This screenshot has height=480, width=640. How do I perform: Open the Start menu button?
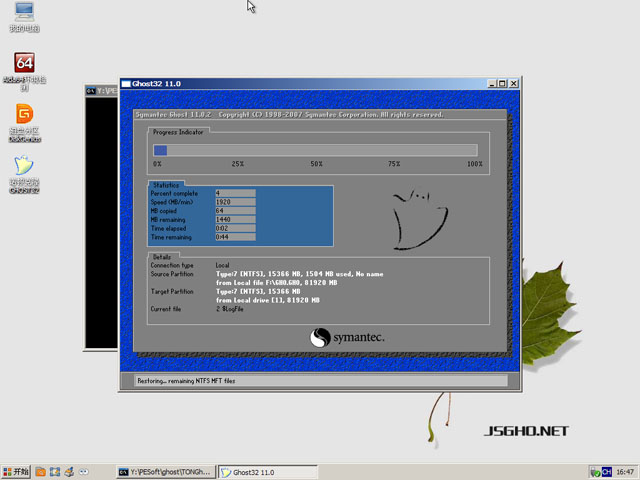coord(16,471)
